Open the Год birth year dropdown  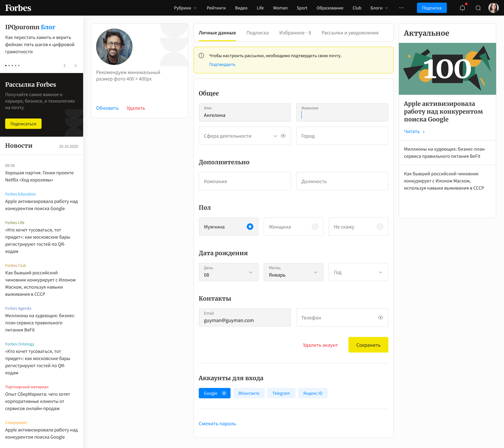coord(358,272)
